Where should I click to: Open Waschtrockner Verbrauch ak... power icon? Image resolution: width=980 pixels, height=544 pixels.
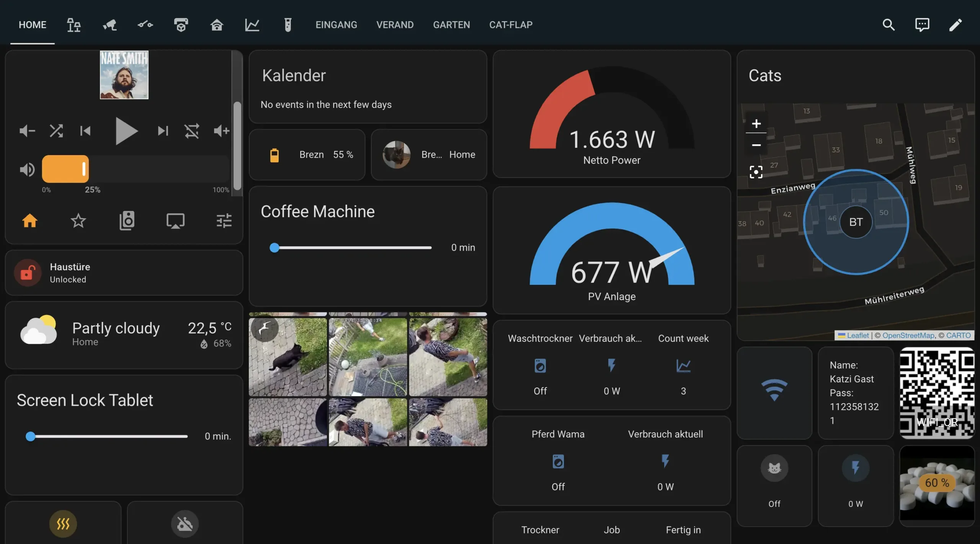pyautogui.click(x=612, y=366)
